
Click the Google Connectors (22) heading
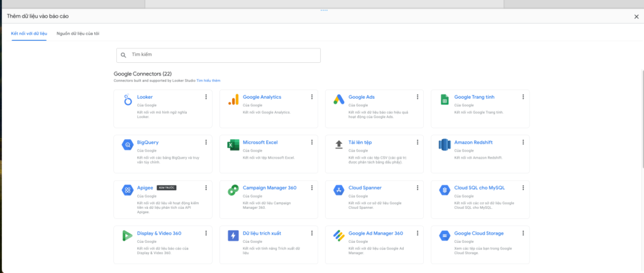[x=143, y=74]
